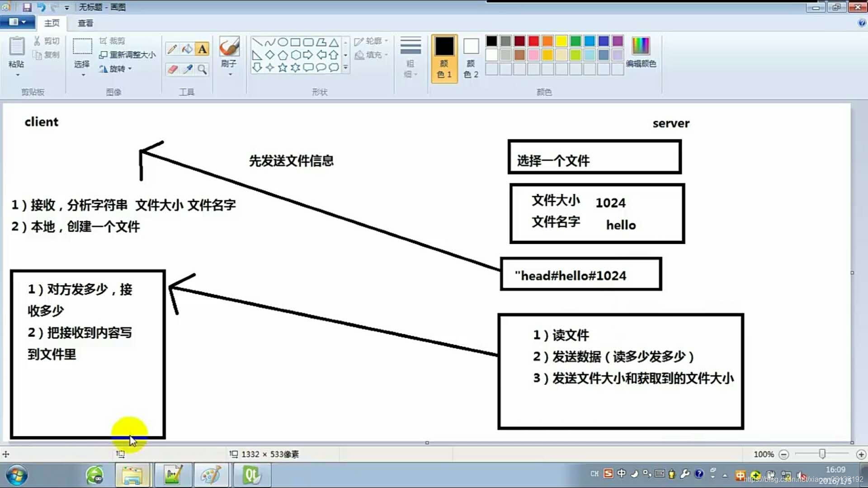Click the Resize image button

click(127, 55)
